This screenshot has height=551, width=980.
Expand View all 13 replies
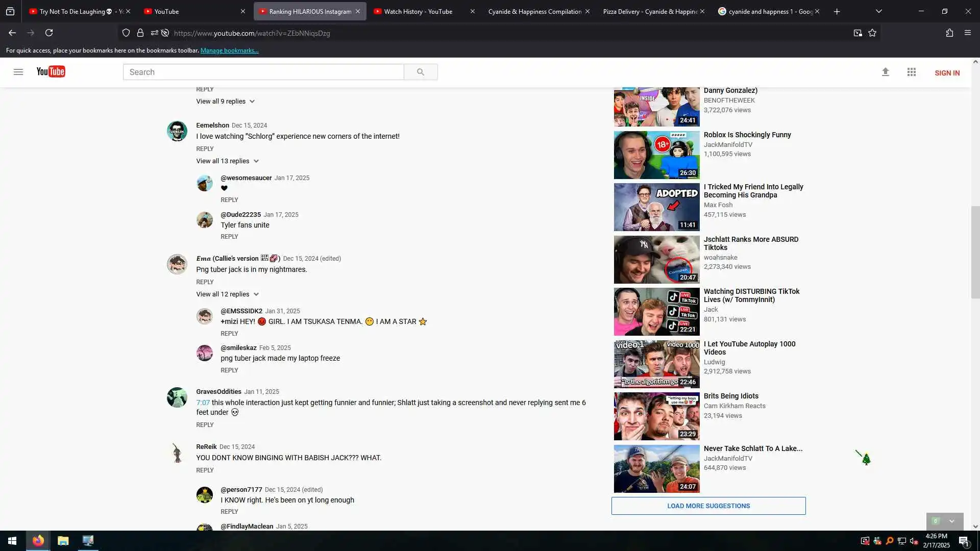(227, 161)
